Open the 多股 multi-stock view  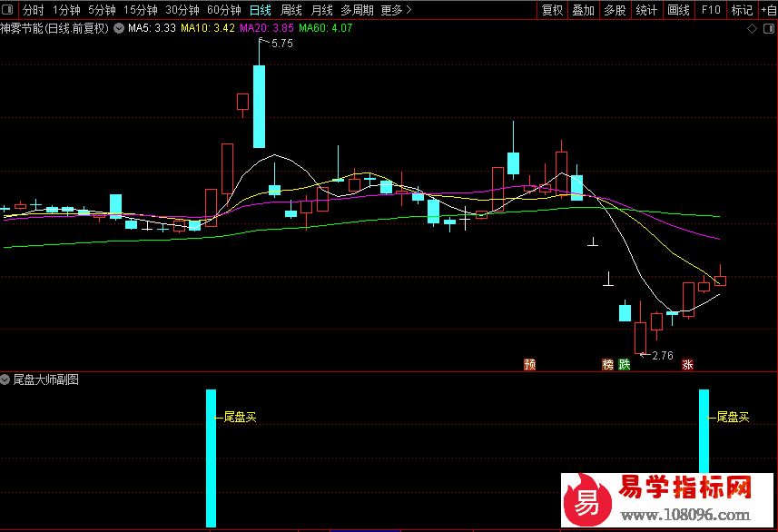(x=615, y=10)
